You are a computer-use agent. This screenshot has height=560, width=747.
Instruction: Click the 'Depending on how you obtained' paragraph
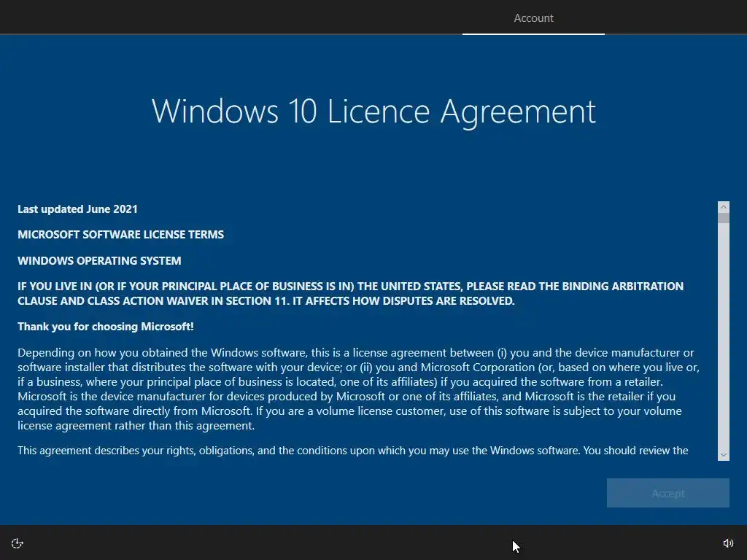[x=358, y=389]
